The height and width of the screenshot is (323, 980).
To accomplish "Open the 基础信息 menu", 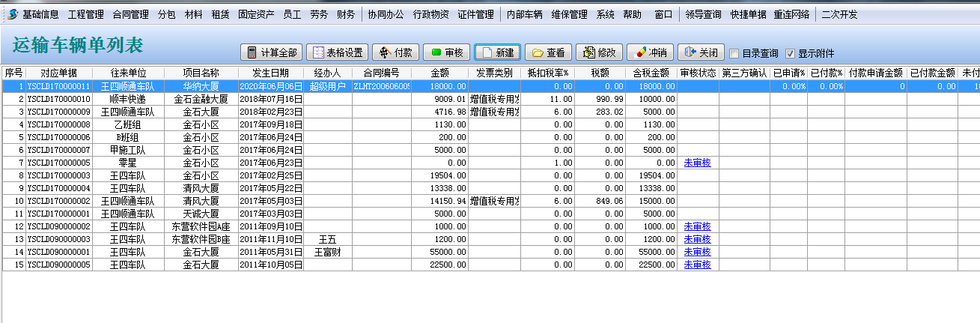I will tap(40, 14).
